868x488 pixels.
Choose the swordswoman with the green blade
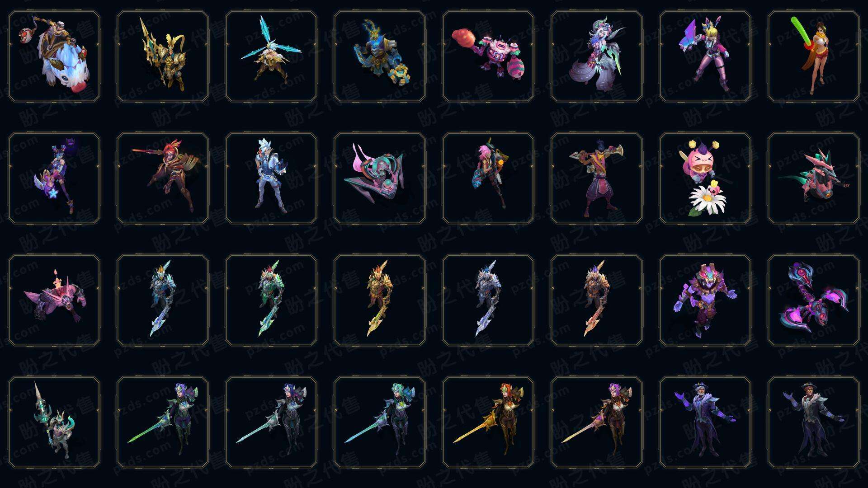[163, 422]
